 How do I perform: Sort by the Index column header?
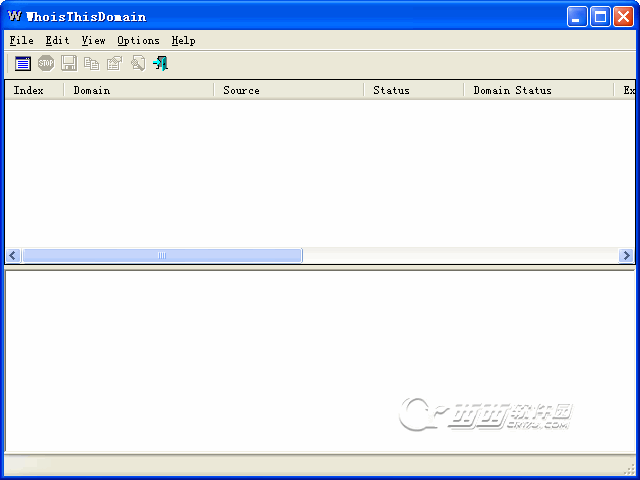tap(34, 90)
